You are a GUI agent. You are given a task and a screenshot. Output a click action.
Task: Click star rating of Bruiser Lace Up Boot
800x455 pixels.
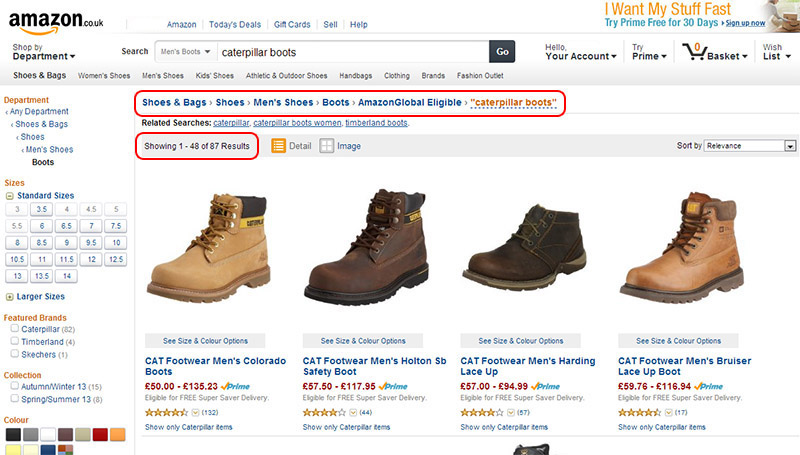point(638,412)
